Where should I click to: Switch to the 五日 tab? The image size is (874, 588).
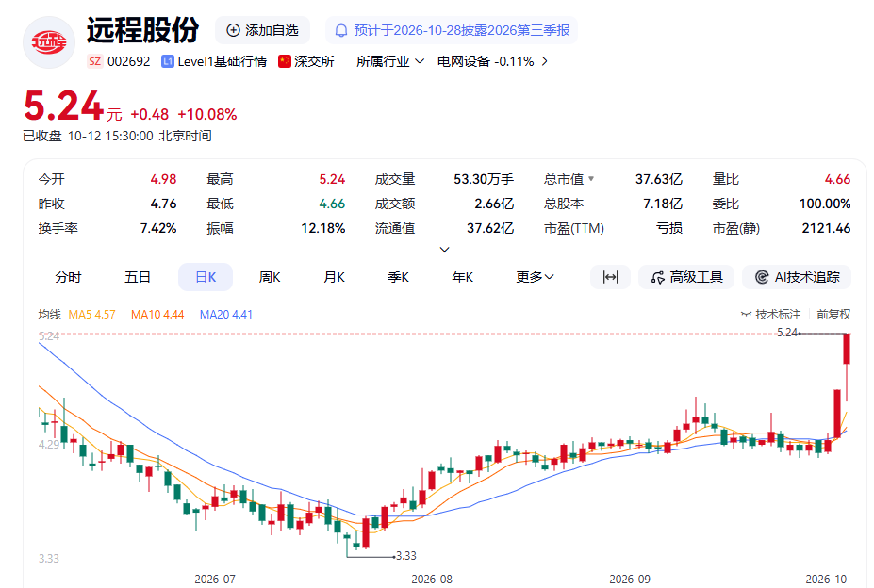coord(137,277)
